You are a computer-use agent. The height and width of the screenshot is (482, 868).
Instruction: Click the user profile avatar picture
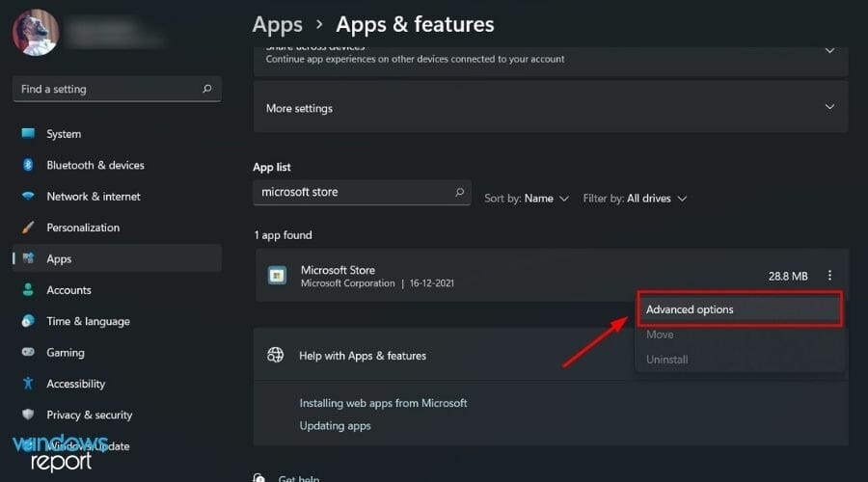pos(36,33)
